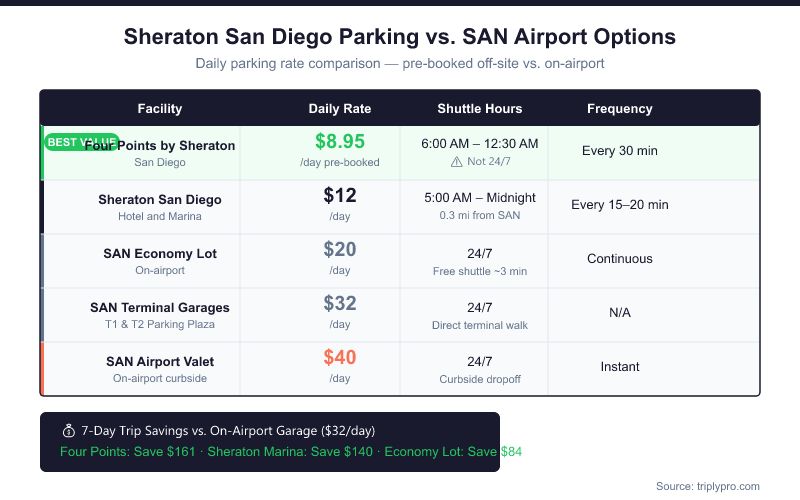Click the orange $40 valet price
Viewport: 800px width, 500px height.
tap(340, 358)
